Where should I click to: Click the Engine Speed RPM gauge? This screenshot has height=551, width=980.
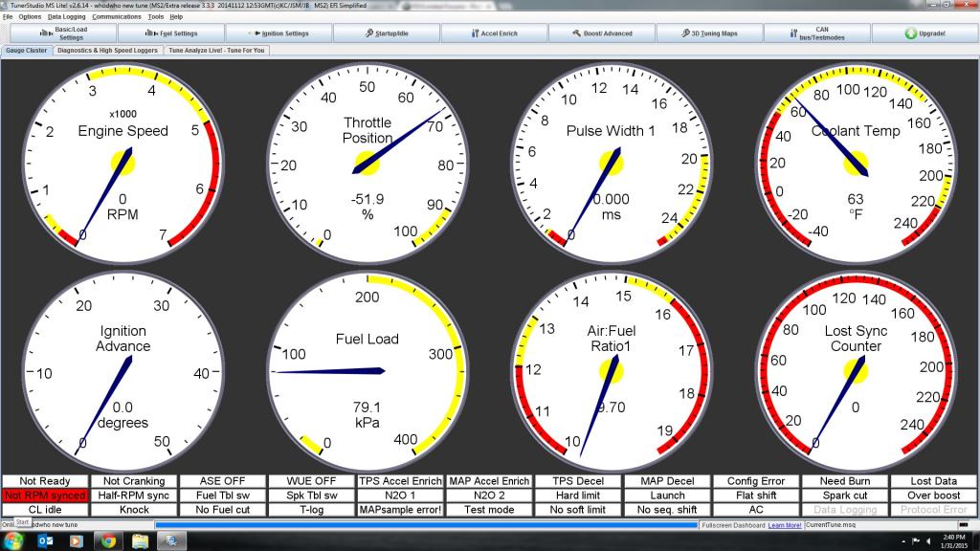pyautogui.click(x=122, y=161)
